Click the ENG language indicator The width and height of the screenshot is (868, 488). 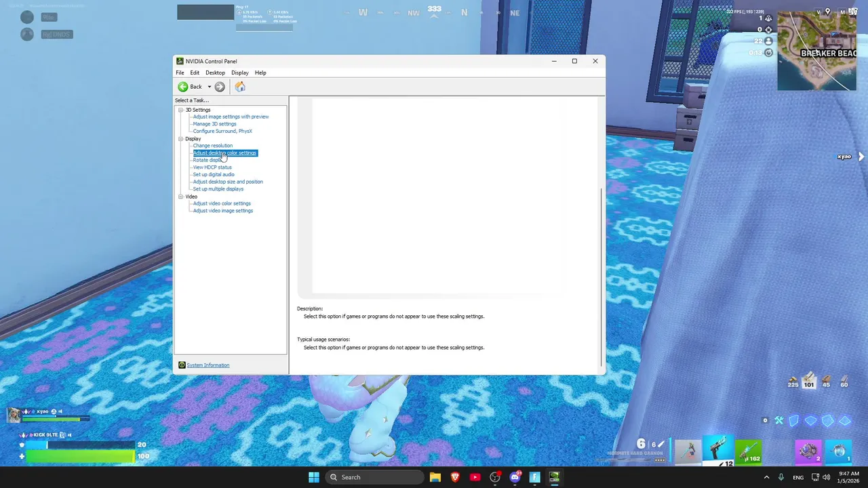point(798,477)
